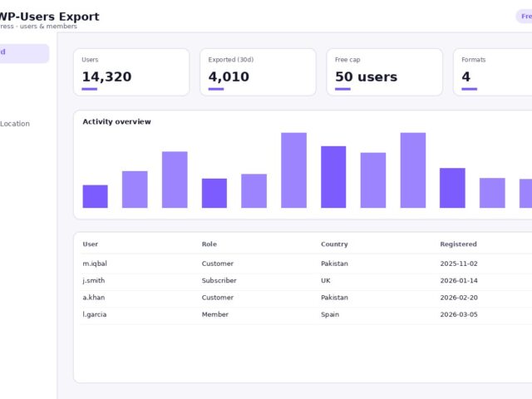Click the WP-Users Export title
The height and width of the screenshot is (399, 532).
click(50, 17)
